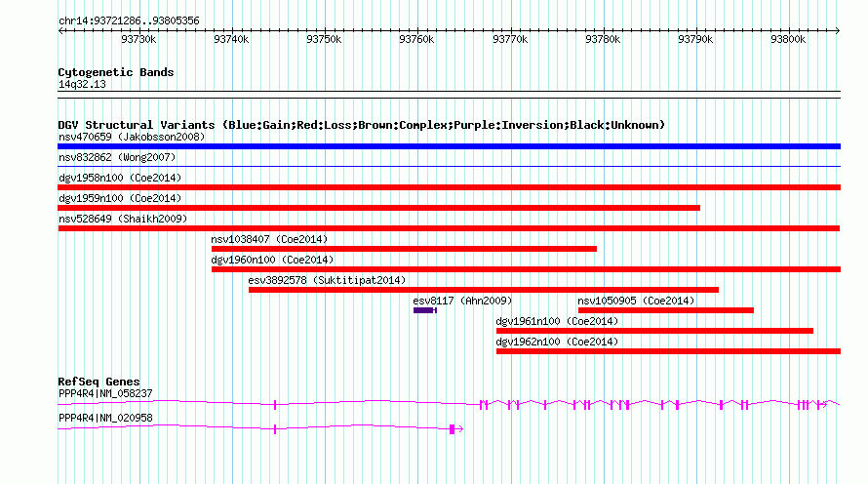Click the red dgv1958n100 loss bar
The image size is (868, 484).
(x=449, y=187)
